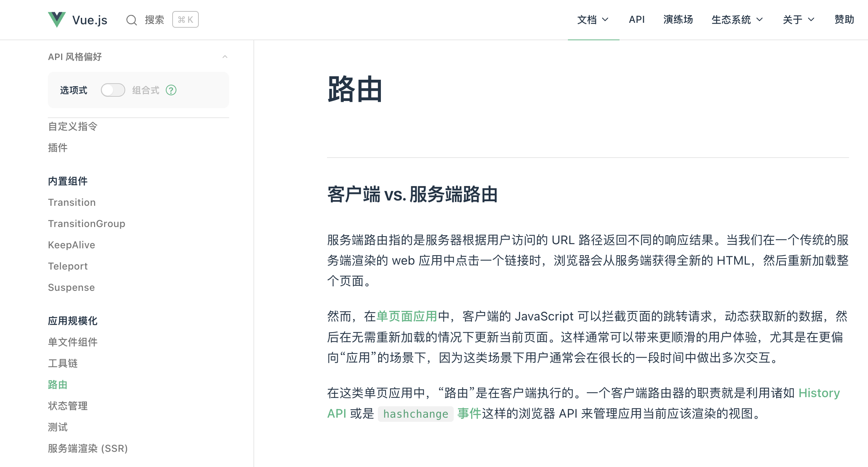Click the ⌘K shortcut badge
The height and width of the screenshot is (467, 868).
[185, 20]
